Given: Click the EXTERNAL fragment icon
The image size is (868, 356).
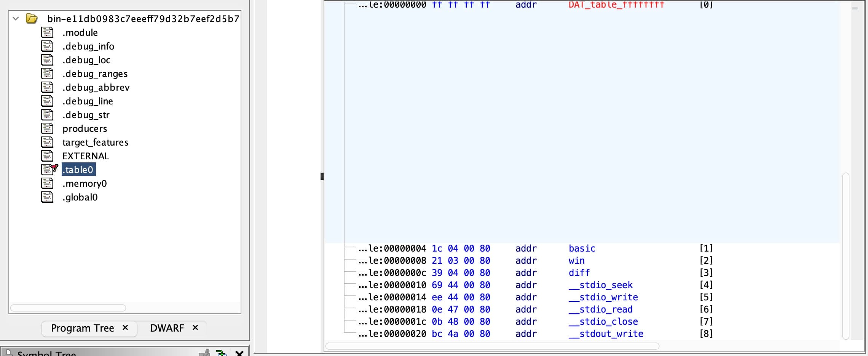Looking at the screenshot, I should [47, 156].
